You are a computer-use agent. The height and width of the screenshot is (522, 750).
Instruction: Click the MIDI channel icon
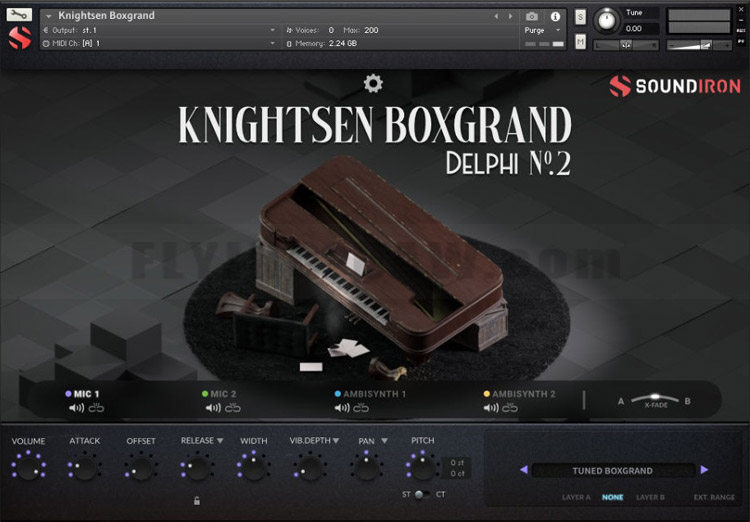pos(46,44)
